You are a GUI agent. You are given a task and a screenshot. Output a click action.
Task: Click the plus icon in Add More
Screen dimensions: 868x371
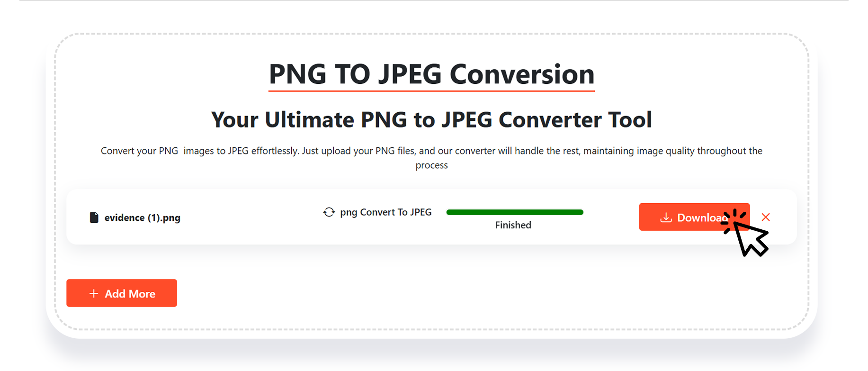point(94,294)
